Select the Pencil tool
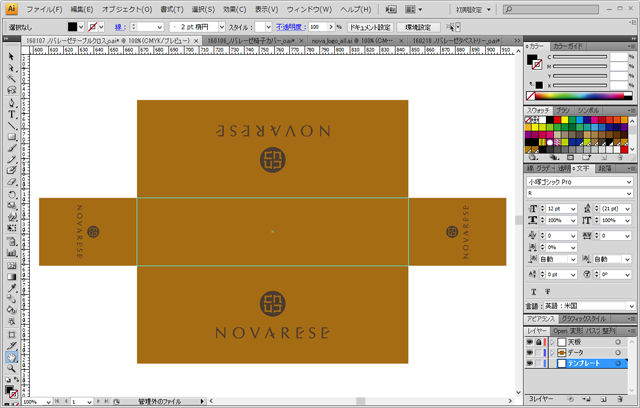The image size is (640, 408). point(11,160)
